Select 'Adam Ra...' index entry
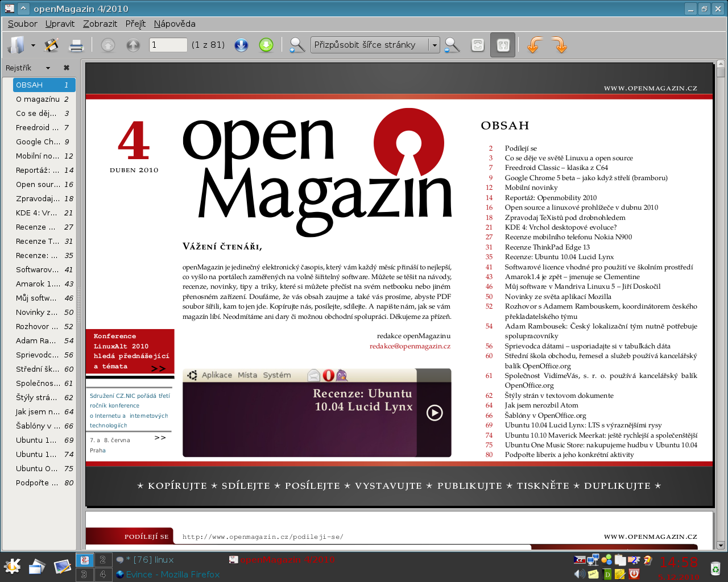Image resolution: width=728 pixels, height=582 pixels. click(x=44, y=340)
